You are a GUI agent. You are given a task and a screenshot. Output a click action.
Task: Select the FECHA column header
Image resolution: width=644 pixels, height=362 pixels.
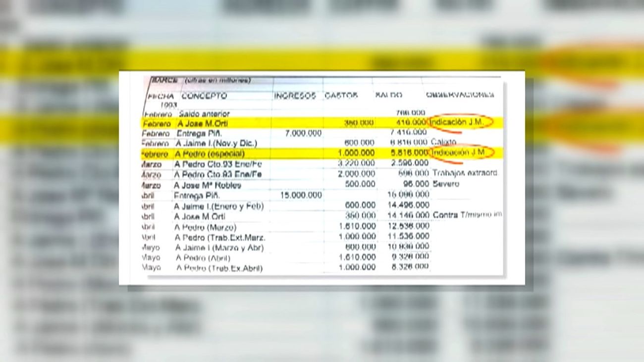coord(161,97)
